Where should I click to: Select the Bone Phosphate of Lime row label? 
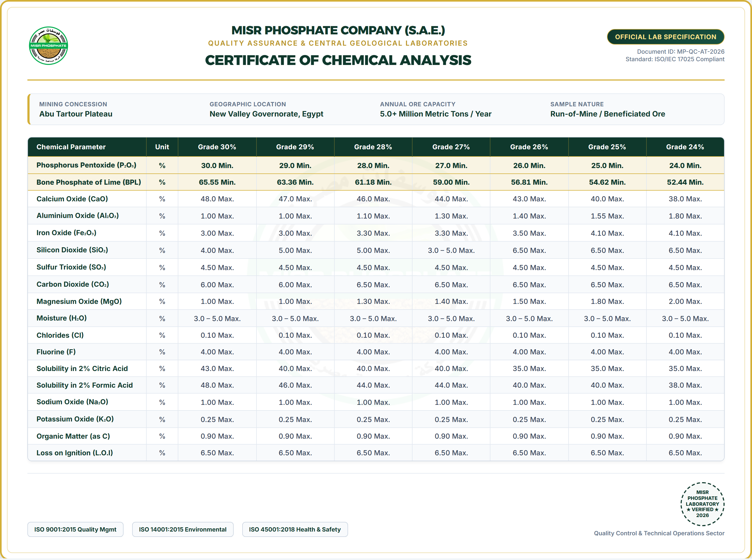coord(89,182)
